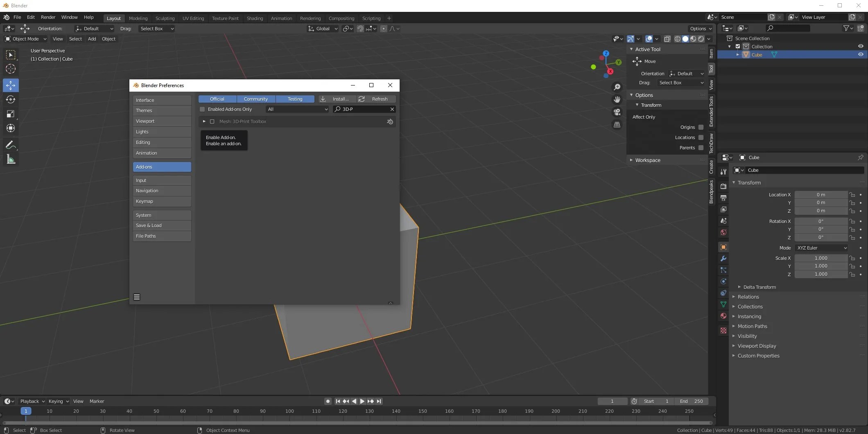Open the Drag mode dropdown set to Select Box
The width and height of the screenshot is (868, 434).
(681, 83)
